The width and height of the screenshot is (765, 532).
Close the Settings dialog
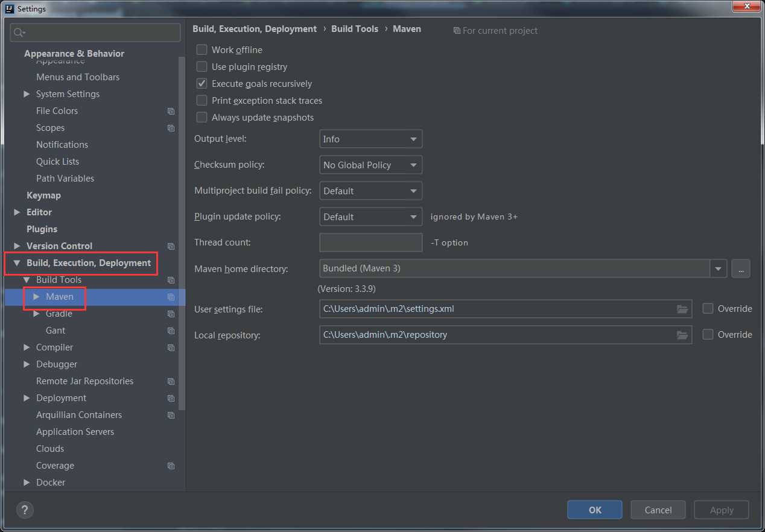pos(747,6)
